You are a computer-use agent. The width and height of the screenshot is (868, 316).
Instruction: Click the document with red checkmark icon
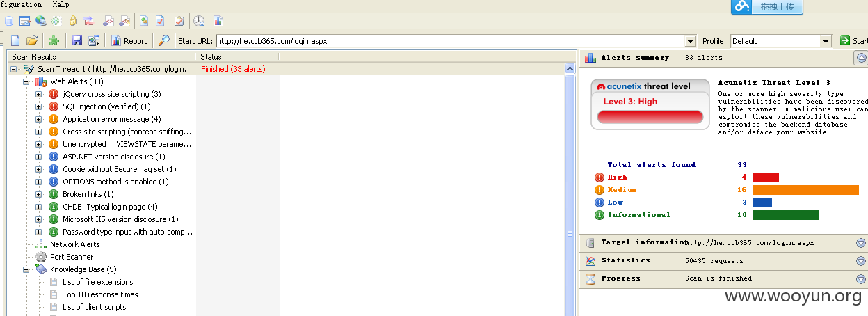coord(160,21)
